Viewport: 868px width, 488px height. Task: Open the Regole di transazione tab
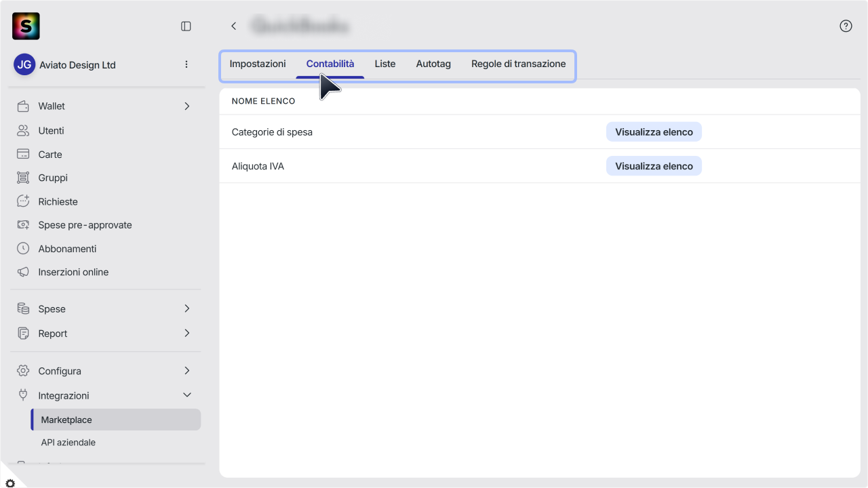(x=518, y=64)
